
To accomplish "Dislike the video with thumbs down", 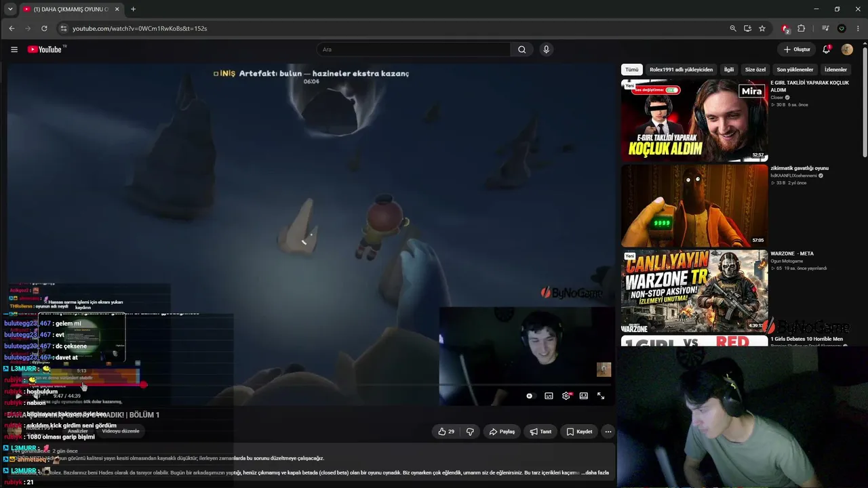I will (470, 432).
